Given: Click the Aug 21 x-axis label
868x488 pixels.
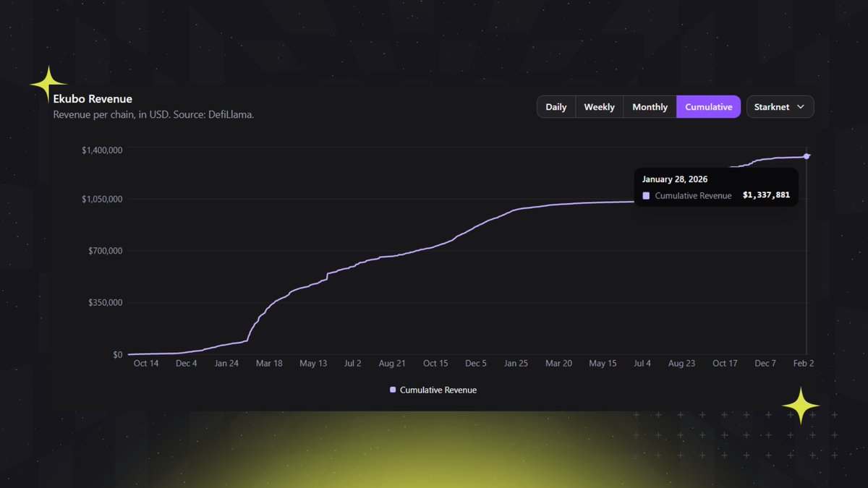Looking at the screenshot, I should tap(393, 364).
